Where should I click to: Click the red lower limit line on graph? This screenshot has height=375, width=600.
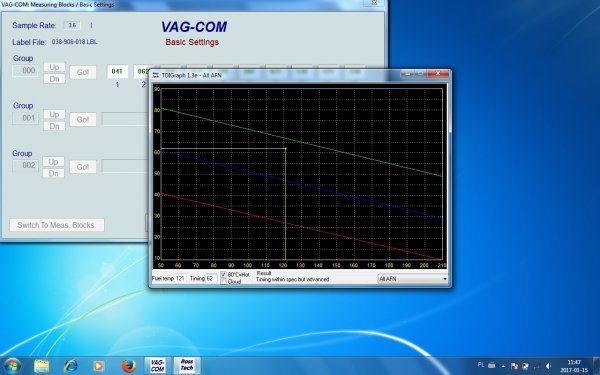click(302, 227)
